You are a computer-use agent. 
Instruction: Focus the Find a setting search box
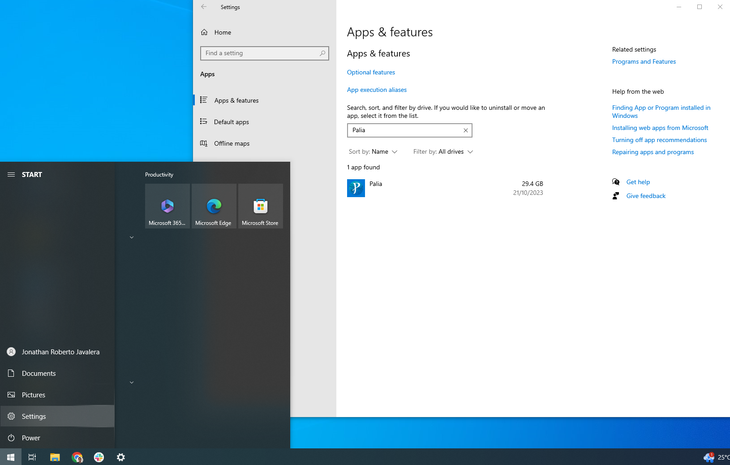(264, 53)
